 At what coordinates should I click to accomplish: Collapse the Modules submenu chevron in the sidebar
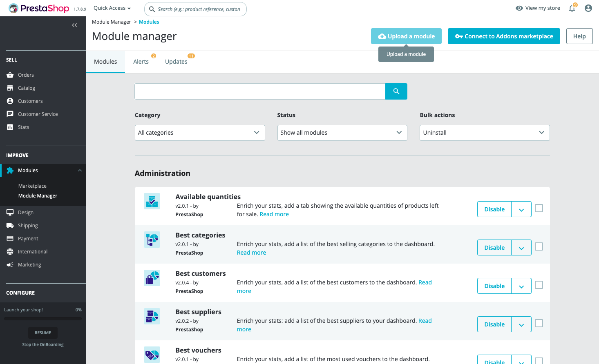[x=80, y=171]
